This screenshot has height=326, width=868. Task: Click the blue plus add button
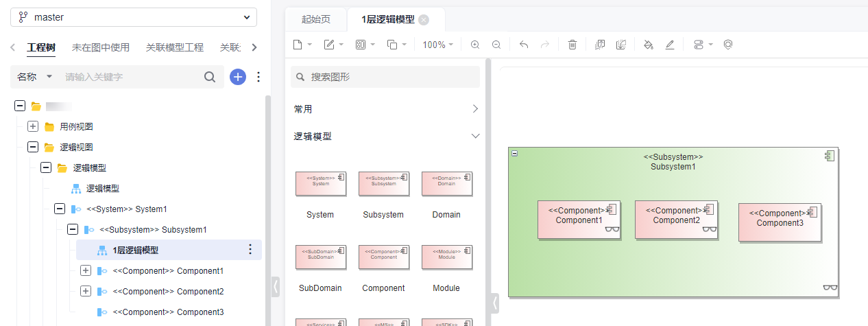[x=238, y=77]
